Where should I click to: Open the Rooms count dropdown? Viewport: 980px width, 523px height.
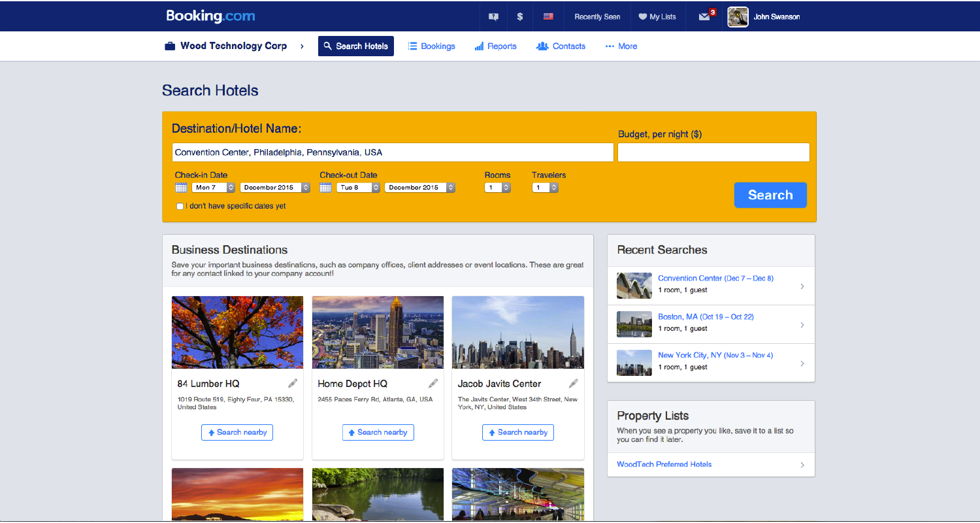click(x=497, y=188)
